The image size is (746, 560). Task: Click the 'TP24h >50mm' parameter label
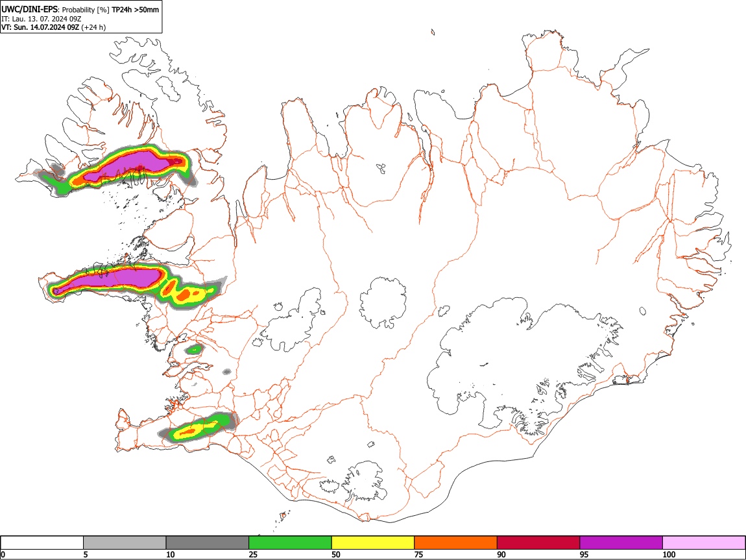[135, 10]
